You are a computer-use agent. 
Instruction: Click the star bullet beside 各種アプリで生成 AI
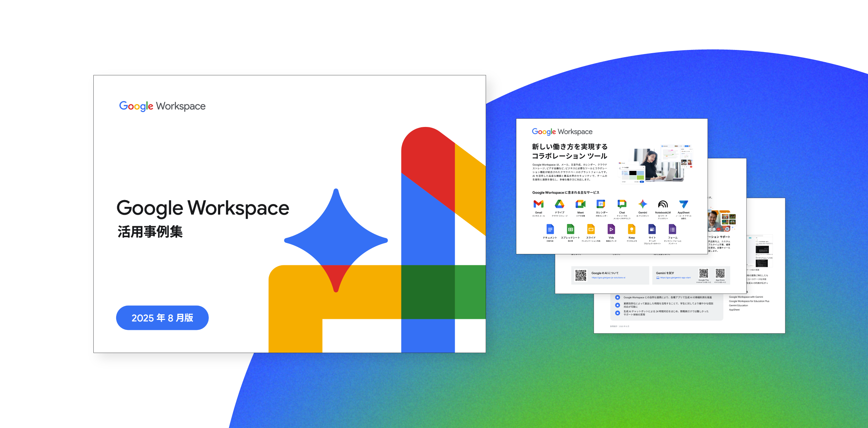618,297
